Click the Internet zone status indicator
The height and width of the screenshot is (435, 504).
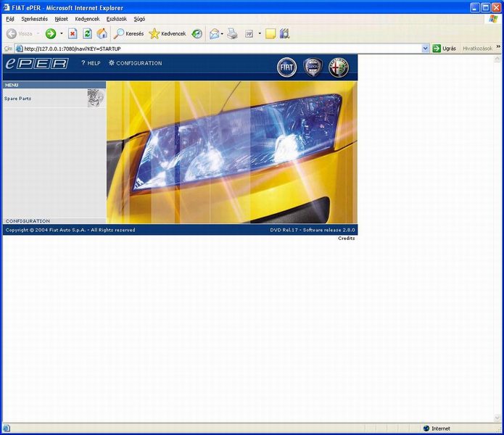tap(437, 428)
